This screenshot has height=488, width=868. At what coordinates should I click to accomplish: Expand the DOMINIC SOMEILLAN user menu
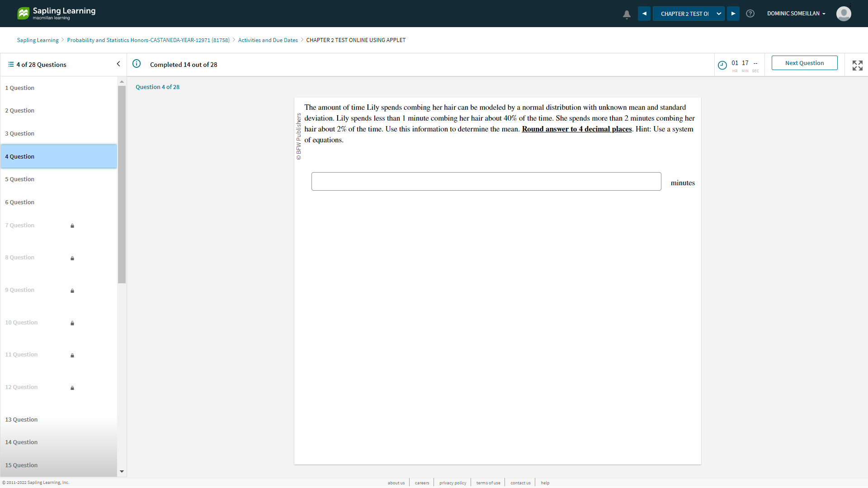coord(796,14)
